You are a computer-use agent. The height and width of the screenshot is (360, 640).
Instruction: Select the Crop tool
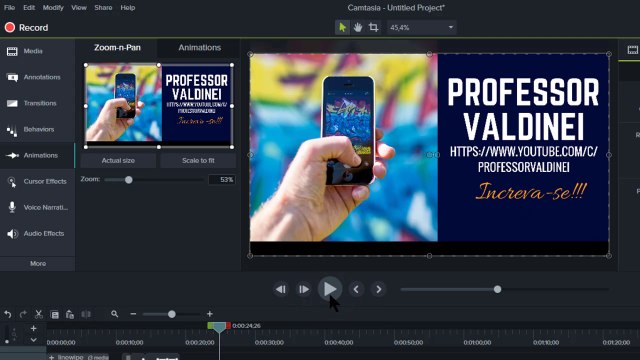[373, 27]
